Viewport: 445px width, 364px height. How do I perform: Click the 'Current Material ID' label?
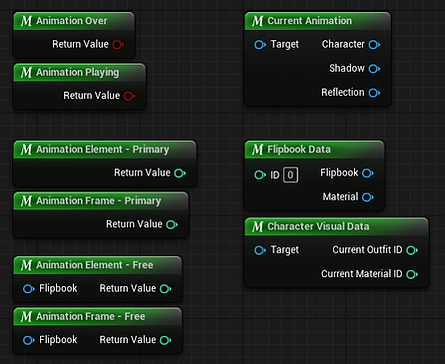pyautogui.click(x=362, y=274)
